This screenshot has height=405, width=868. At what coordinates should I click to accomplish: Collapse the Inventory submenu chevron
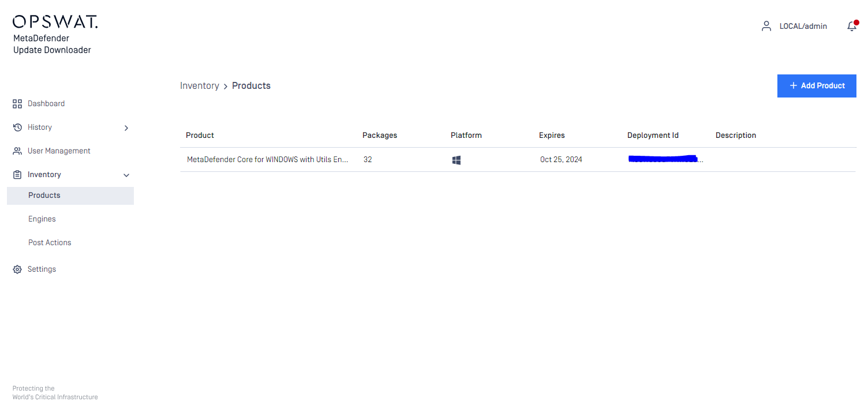tap(126, 175)
